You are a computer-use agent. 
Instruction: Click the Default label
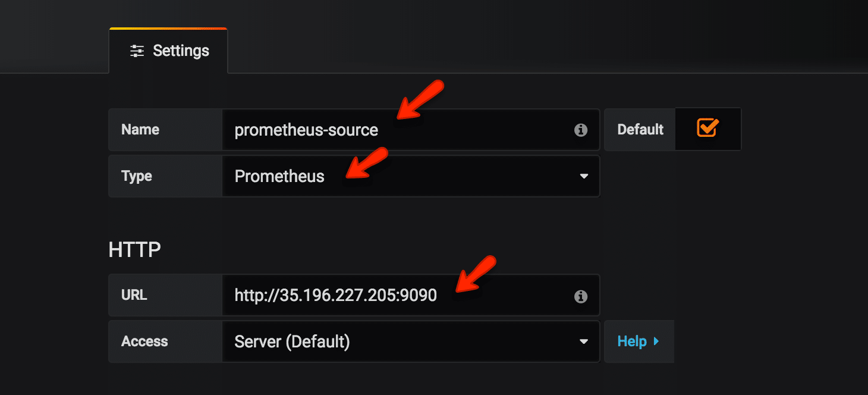[x=639, y=129]
